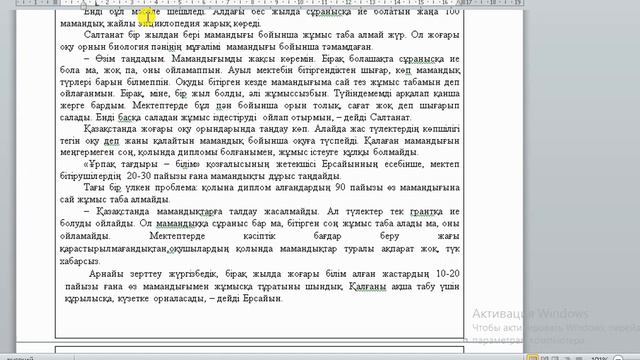Click the underlined word "мамандыққа"
The image size is (640, 360).
click(182, 224)
